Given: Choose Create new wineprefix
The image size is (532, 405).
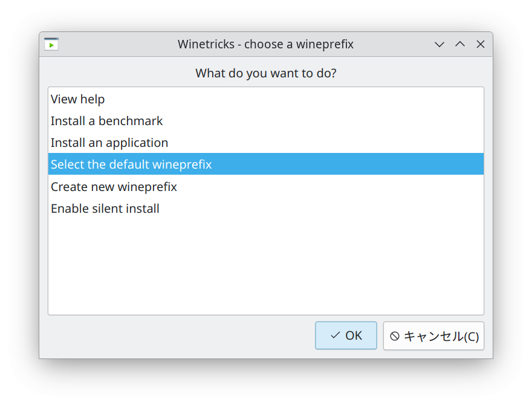Looking at the screenshot, I should (x=266, y=187).
